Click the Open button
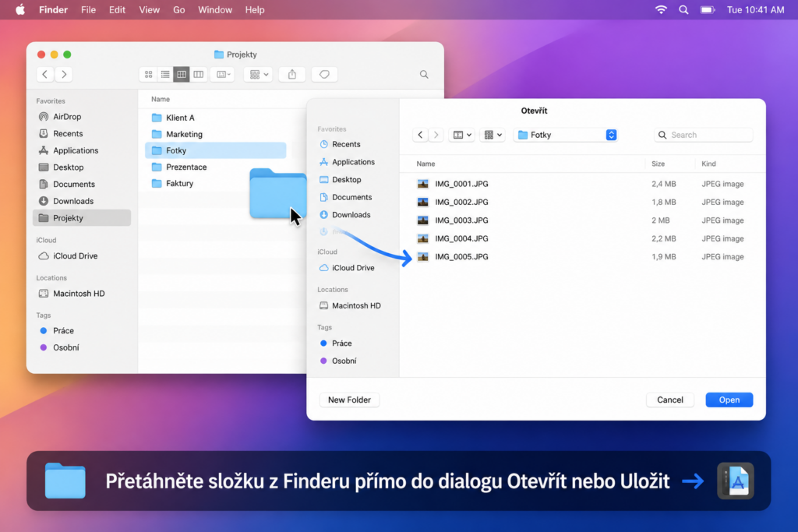 729,400
